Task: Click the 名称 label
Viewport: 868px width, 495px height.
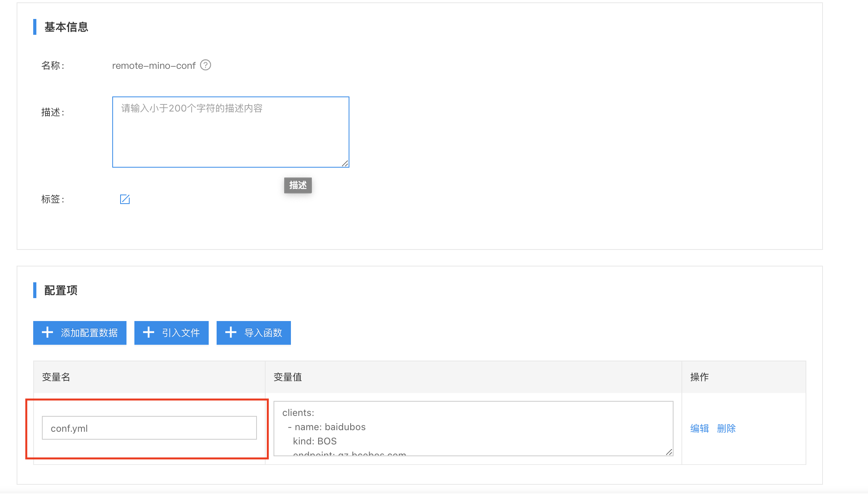Action: [x=53, y=66]
